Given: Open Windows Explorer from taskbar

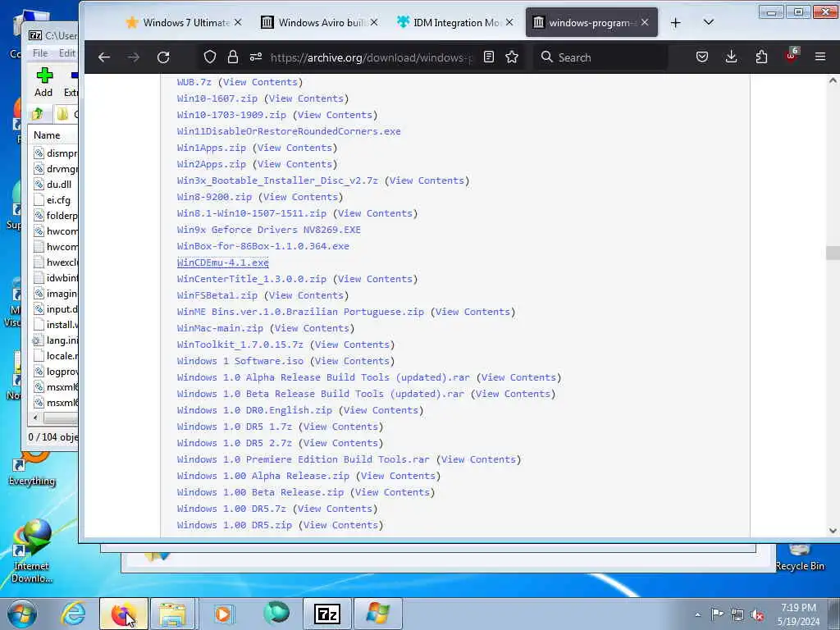Looking at the screenshot, I should [x=172, y=614].
